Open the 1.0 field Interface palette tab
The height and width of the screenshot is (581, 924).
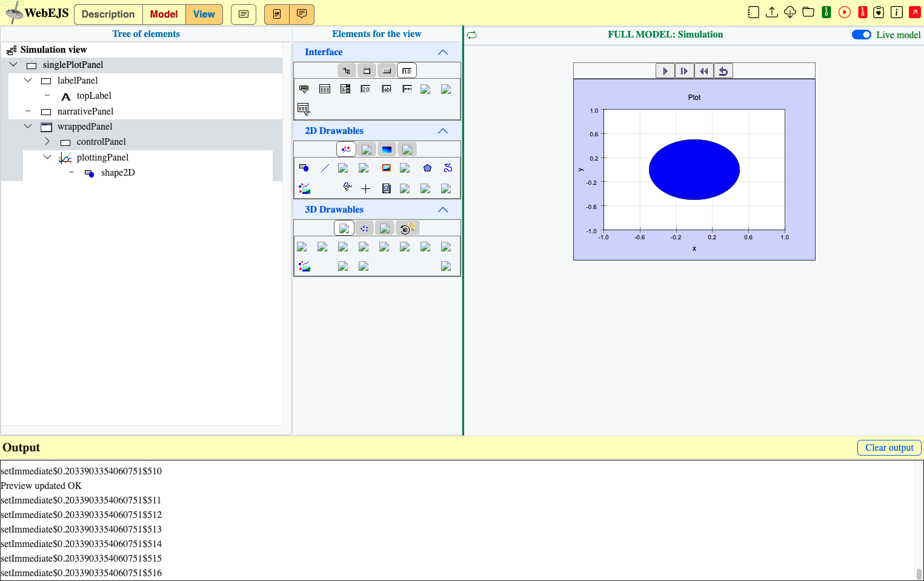407,71
